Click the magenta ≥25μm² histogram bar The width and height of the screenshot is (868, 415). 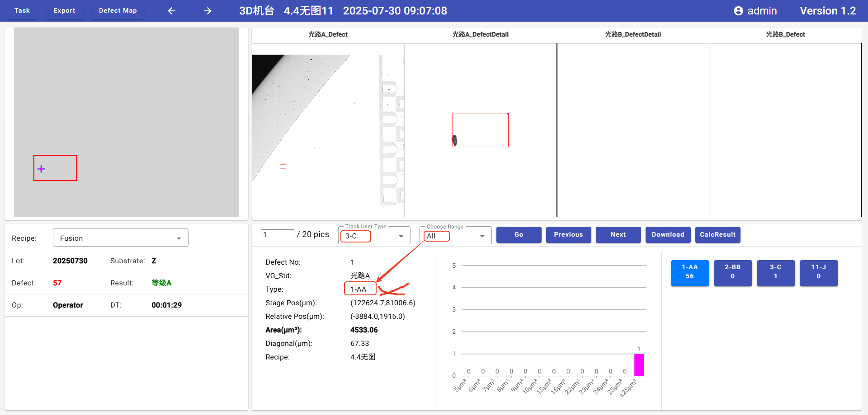pos(639,365)
